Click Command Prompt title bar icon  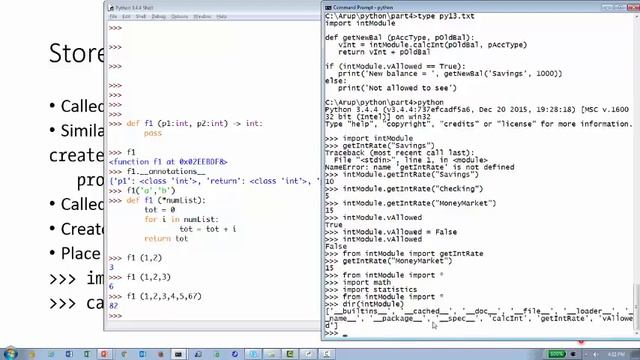[328, 7]
